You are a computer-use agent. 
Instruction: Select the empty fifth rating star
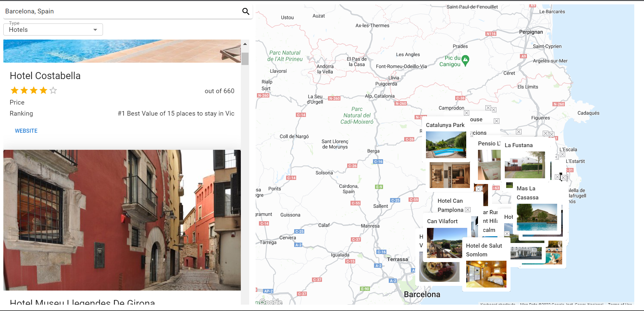53,90
